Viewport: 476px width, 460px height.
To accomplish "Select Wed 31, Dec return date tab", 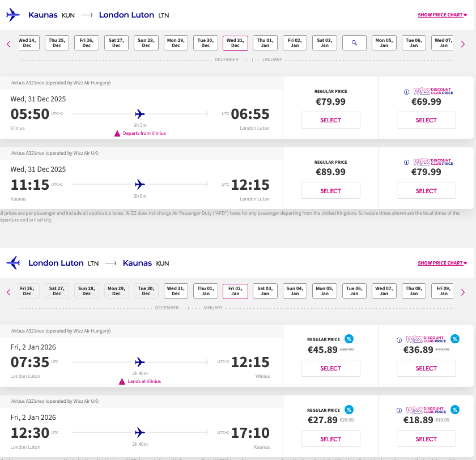I will pyautogui.click(x=176, y=291).
